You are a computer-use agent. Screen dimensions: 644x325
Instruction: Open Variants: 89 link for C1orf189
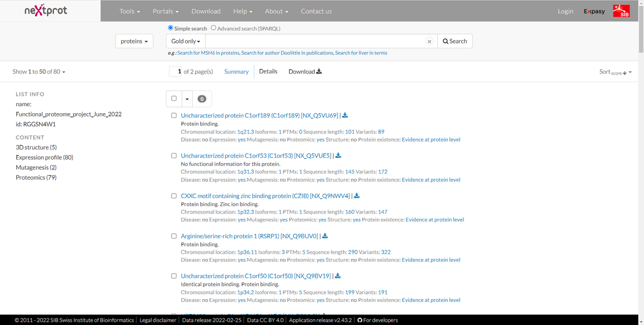381,131
